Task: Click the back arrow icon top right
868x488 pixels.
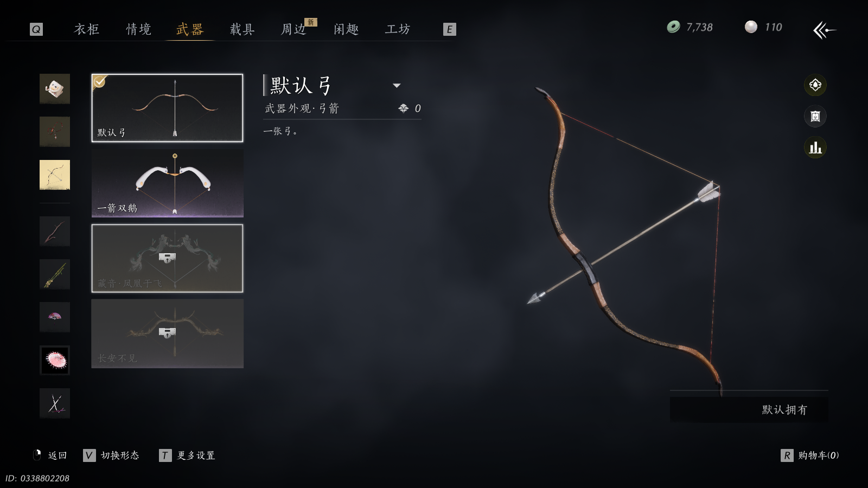Action: point(825,30)
